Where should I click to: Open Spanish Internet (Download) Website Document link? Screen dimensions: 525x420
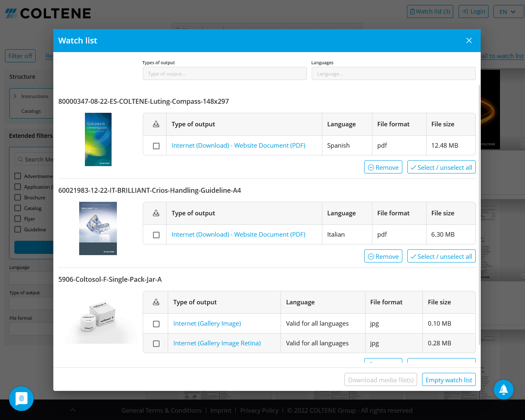(238, 146)
